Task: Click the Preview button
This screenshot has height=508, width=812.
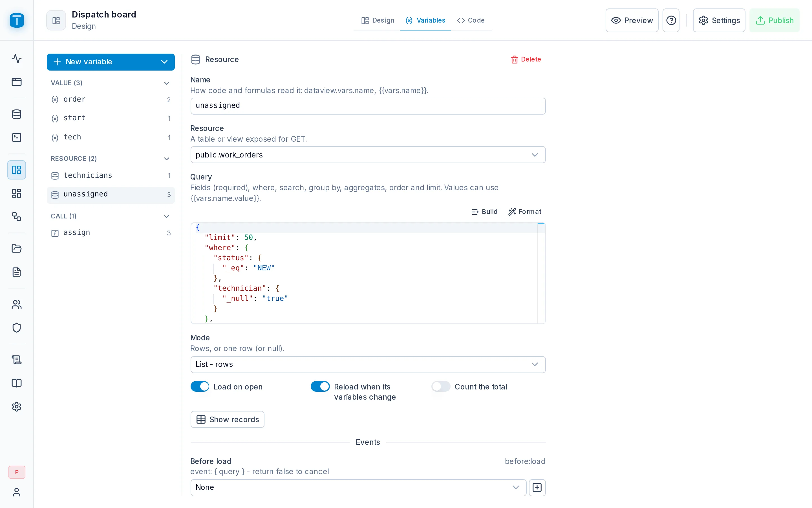Action: point(632,21)
